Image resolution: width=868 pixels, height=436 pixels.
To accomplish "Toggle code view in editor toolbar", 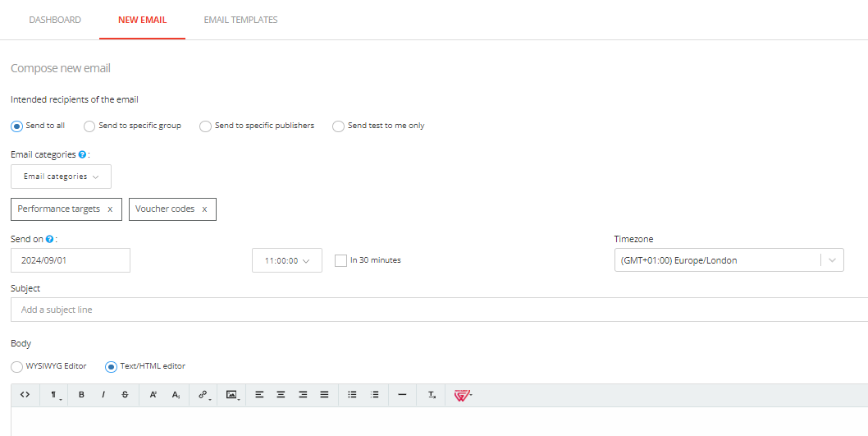I will [x=25, y=395].
